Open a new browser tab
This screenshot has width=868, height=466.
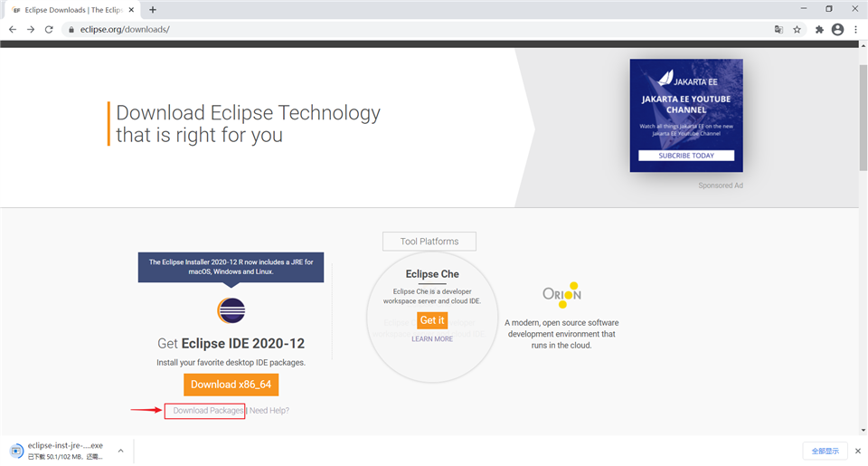(x=153, y=9)
